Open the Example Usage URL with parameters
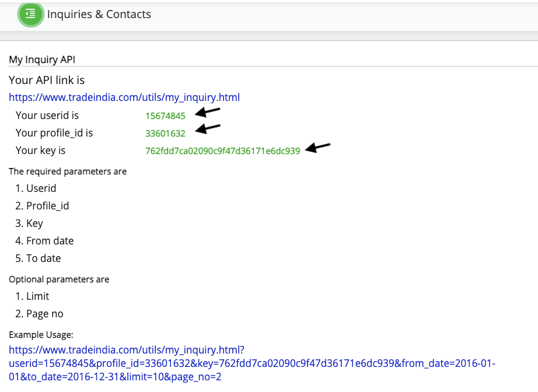The height and width of the screenshot is (392, 538). [x=251, y=363]
